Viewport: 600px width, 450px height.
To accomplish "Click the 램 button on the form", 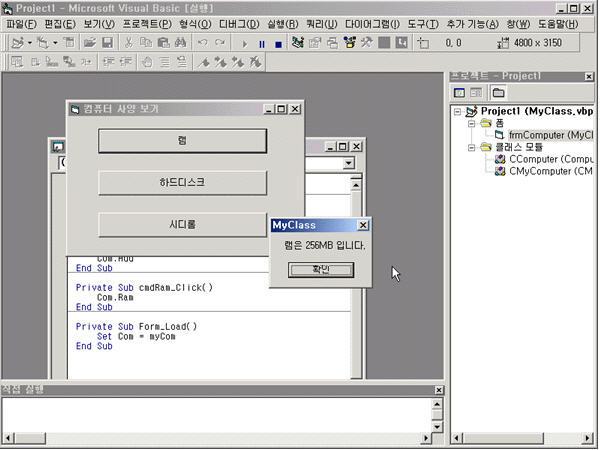I will coord(183,141).
